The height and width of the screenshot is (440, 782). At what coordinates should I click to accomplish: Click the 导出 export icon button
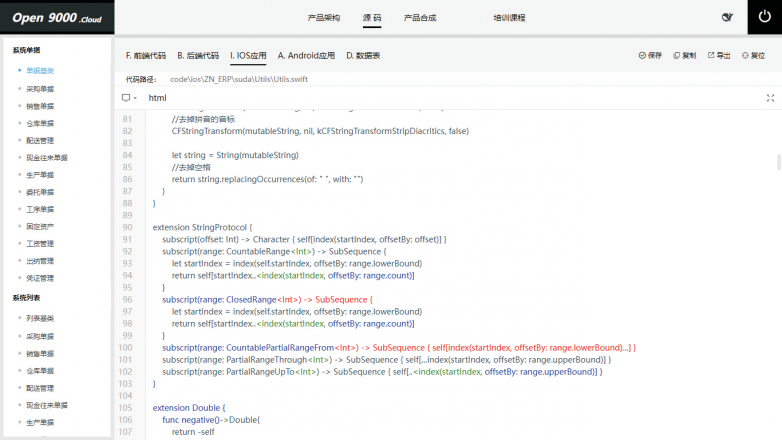tap(718, 56)
